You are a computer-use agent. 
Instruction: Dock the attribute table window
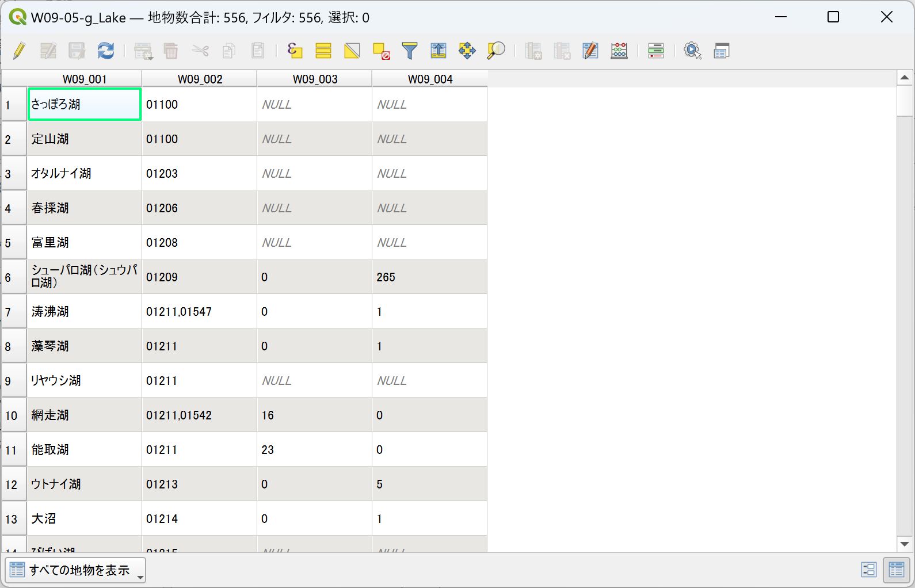coord(722,51)
